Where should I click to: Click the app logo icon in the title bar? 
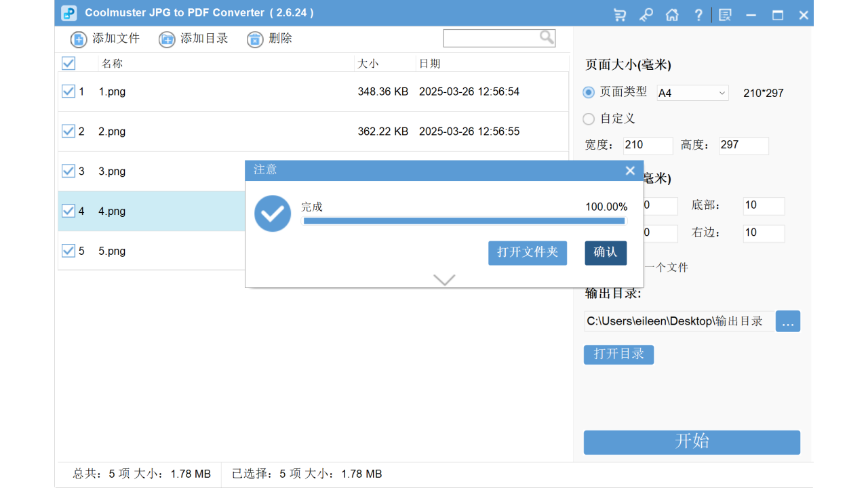68,13
